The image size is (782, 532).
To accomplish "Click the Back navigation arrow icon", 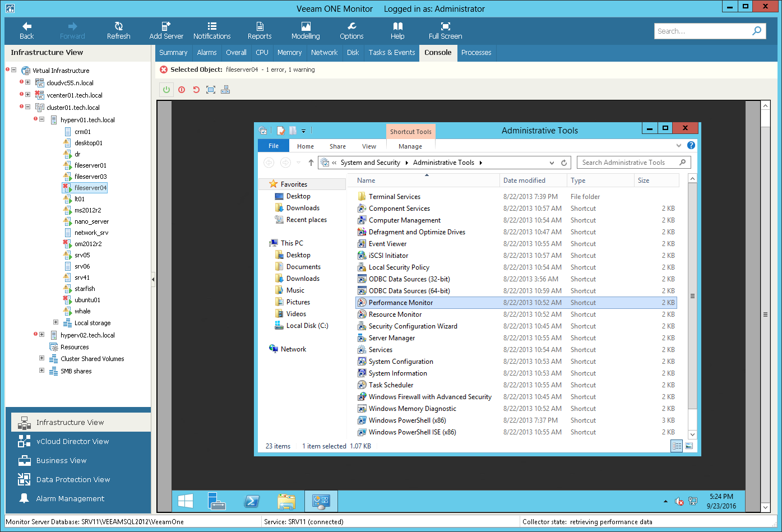I will (26, 26).
